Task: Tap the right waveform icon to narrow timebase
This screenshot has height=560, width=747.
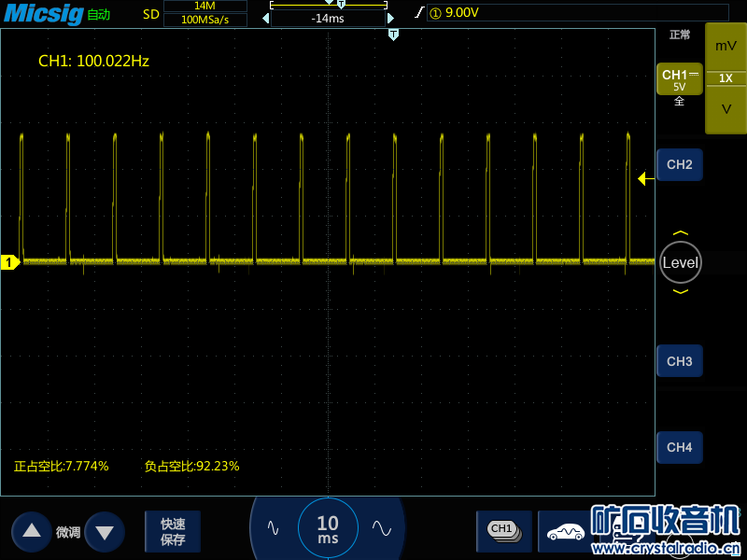Action: (x=381, y=527)
